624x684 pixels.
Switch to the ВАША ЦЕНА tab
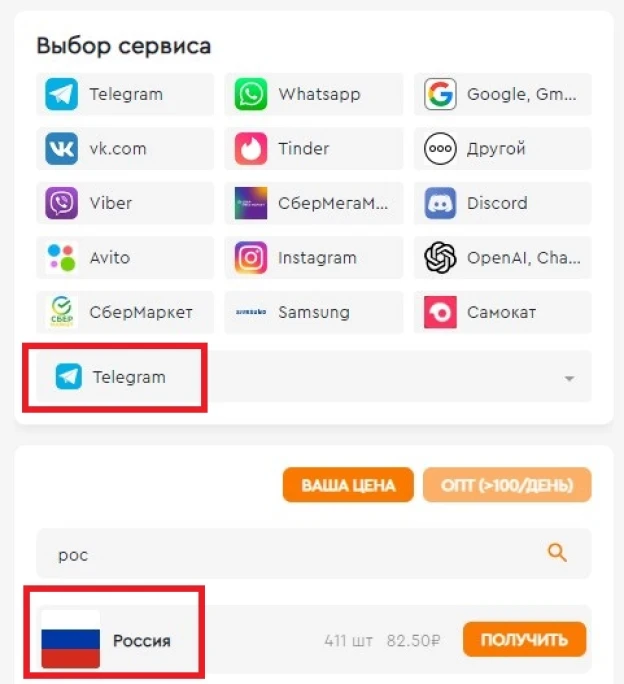coord(348,485)
